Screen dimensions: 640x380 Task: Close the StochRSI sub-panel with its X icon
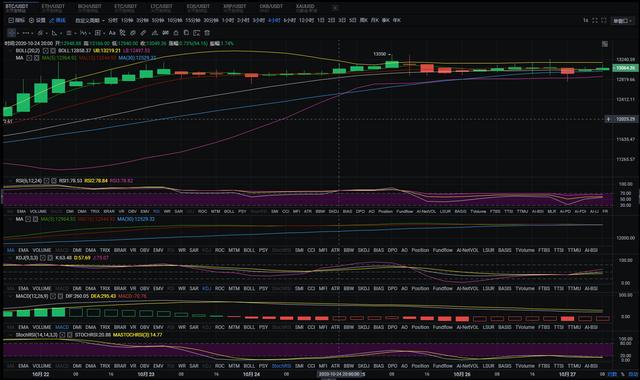[69, 335]
